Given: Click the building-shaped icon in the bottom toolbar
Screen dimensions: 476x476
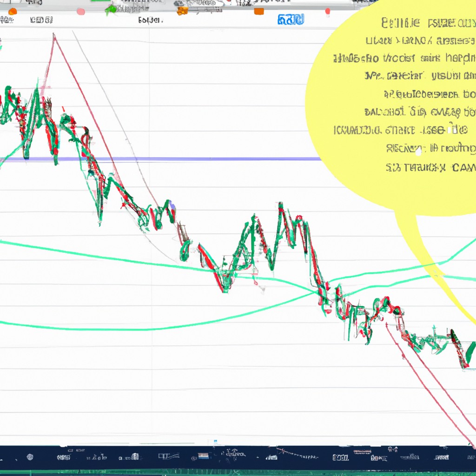Looking at the screenshot, I should tap(135, 456).
